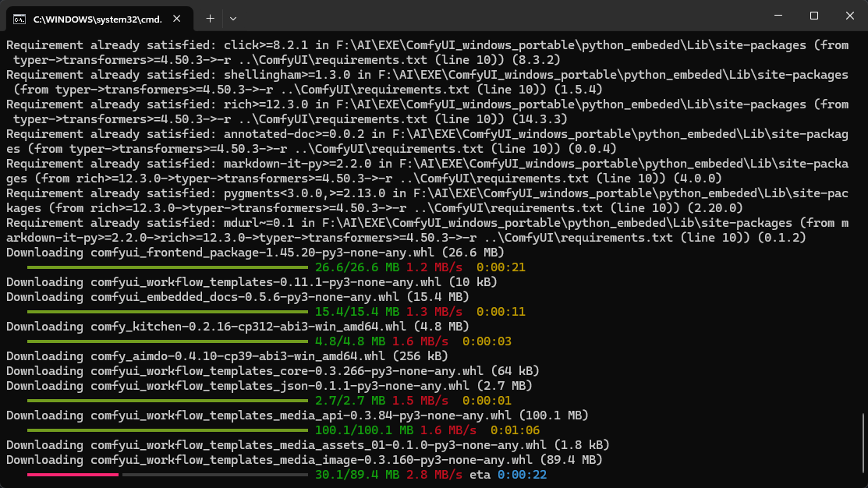868x488 pixels.
Task: Click the 'comfyui_workflow_templates_media_image-0.3.160' line
Action: coord(304,460)
